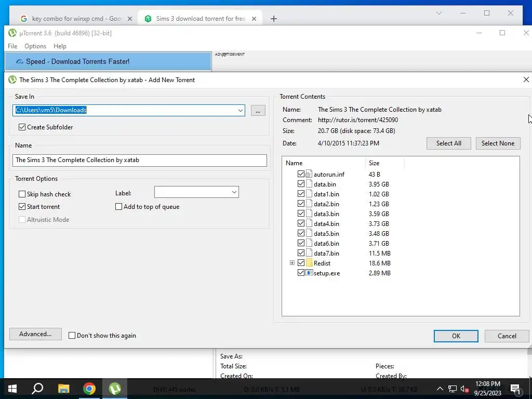532x399 pixels.
Task: Uncheck the data7.bin checkbox
Action: pyautogui.click(x=301, y=253)
